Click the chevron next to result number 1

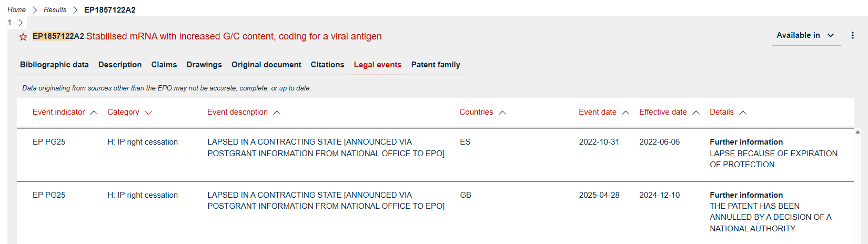[x=21, y=23]
